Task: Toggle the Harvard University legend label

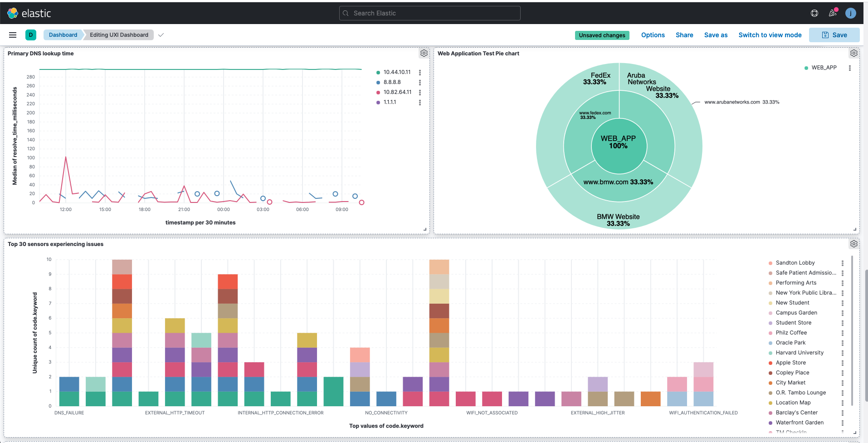Action: [x=800, y=353]
